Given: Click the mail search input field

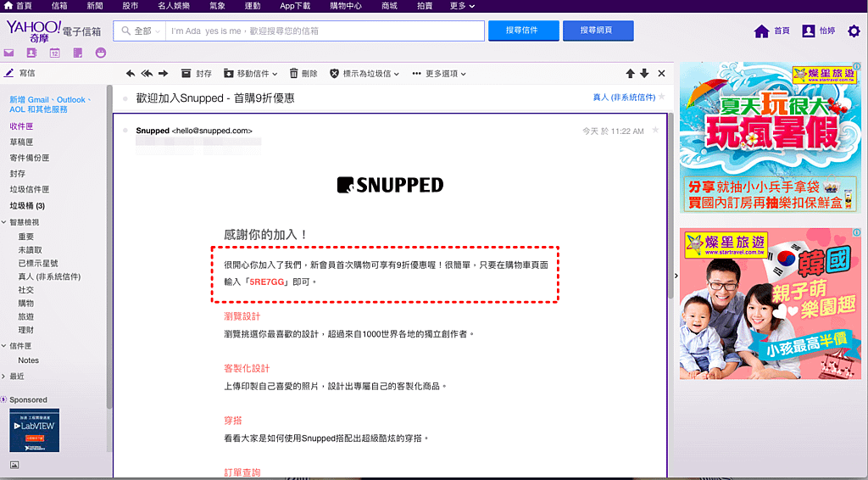Looking at the screenshot, I should click(325, 31).
